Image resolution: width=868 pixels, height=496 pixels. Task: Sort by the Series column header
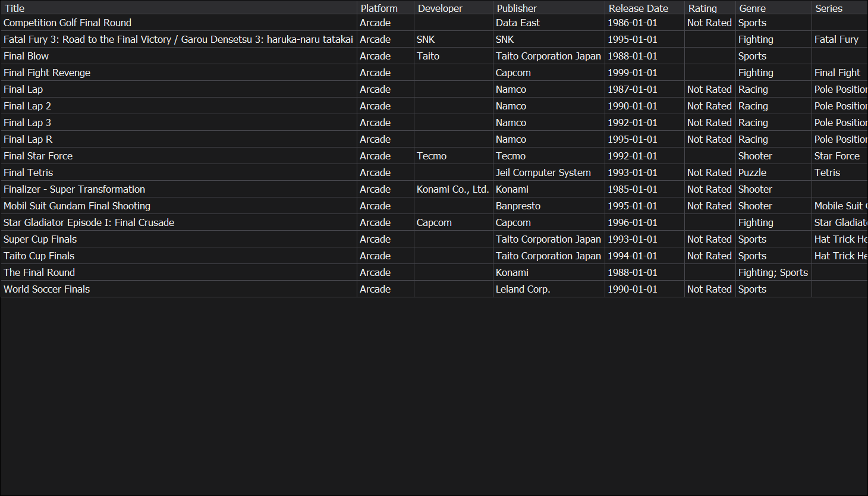tap(839, 8)
